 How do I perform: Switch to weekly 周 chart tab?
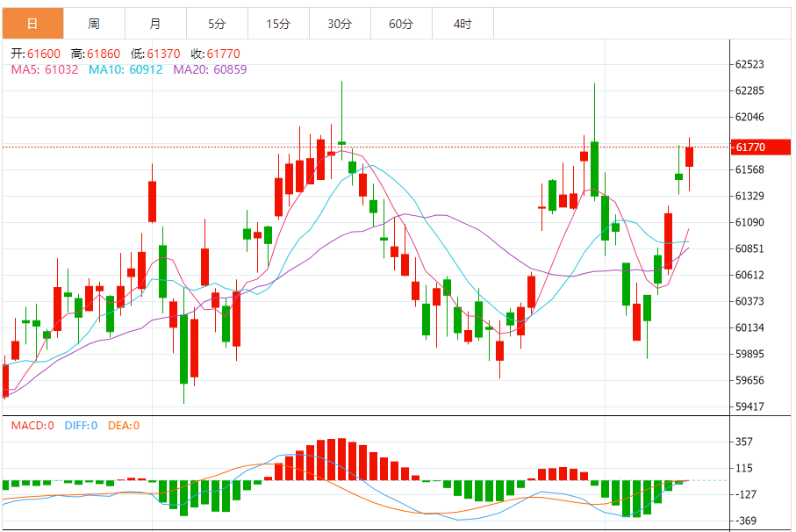tap(94, 24)
